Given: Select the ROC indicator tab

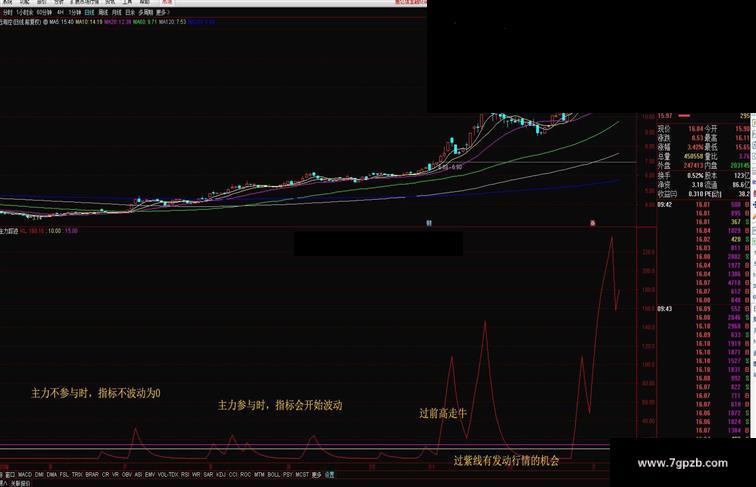Looking at the screenshot, I should pos(245,475).
